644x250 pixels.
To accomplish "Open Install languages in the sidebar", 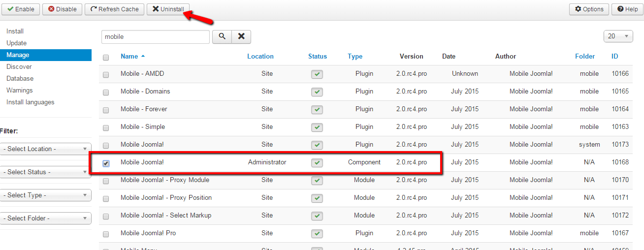I will coord(31,102).
